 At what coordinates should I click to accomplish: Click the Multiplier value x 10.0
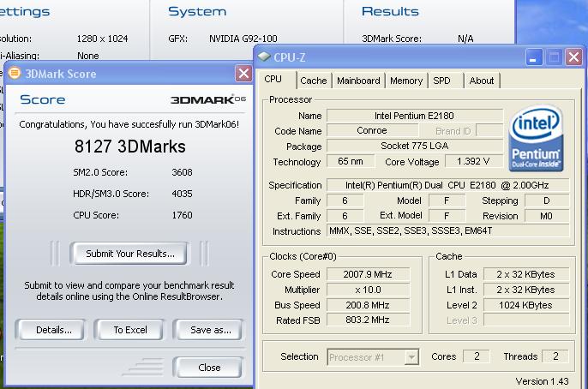pos(368,290)
